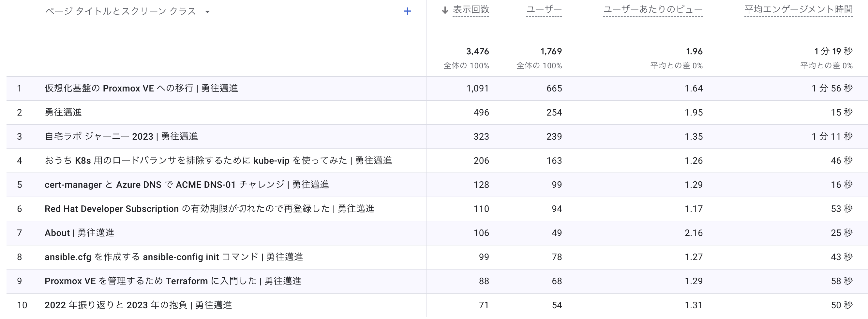The image size is (868, 319).
Task: Sort by 平均エンゲージメント時間 column header
Action: 798,10
